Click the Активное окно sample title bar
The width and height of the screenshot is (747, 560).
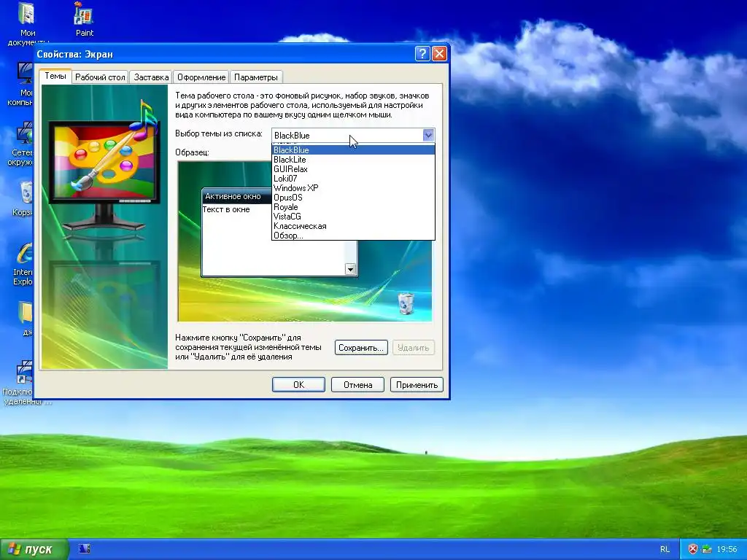[237, 196]
